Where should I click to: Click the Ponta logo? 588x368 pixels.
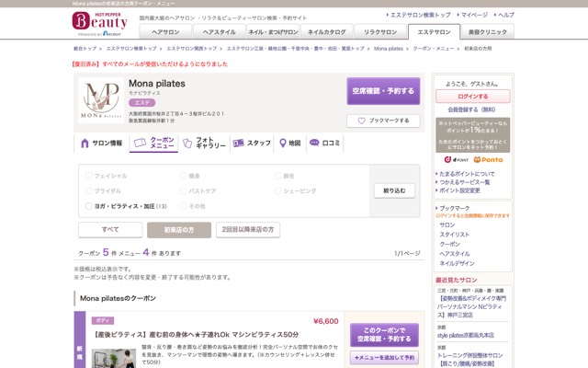click(x=488, y=159)
